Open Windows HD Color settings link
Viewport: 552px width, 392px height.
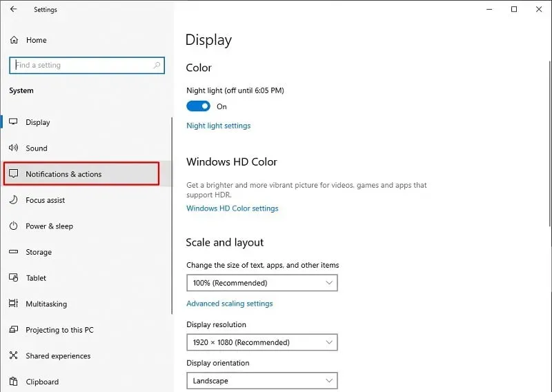232,208
